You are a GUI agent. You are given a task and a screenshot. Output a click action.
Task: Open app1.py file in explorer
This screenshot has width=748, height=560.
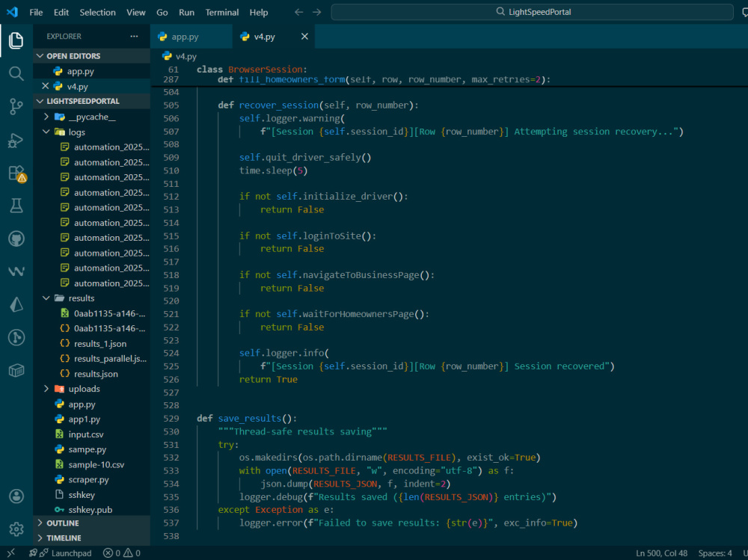click(91, 419)
